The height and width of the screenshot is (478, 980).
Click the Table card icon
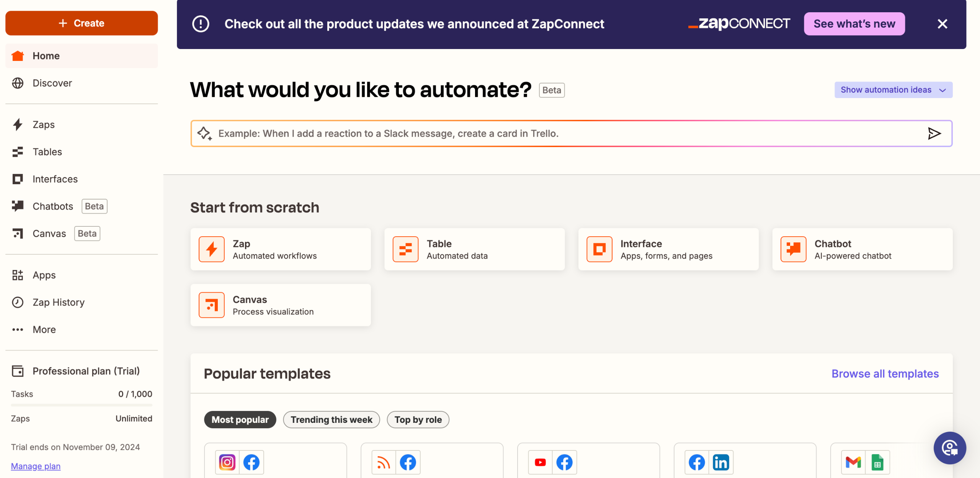tap(405, 249)
